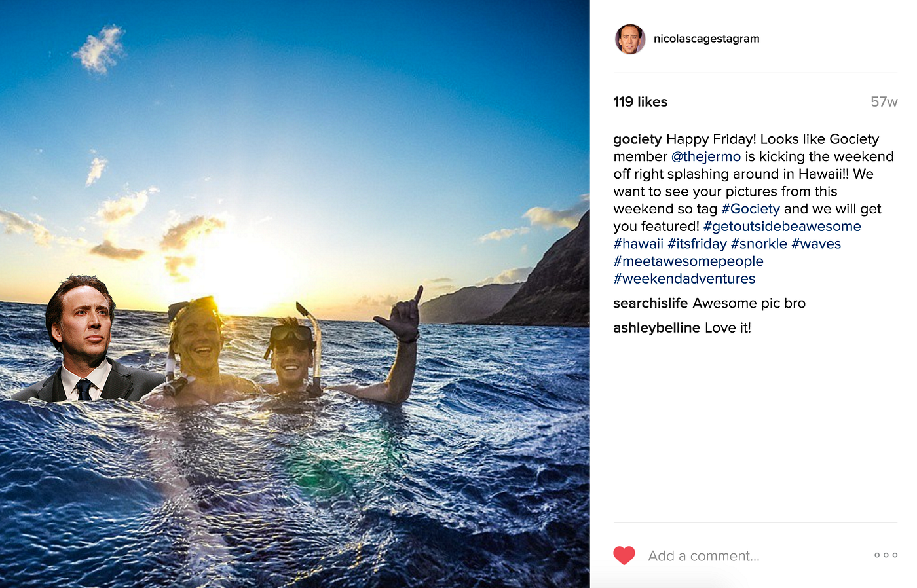Open the nicolascagestagram profile name
This screenshot has height=588, width=917.
pyautogui.click(x=706, y=39)
